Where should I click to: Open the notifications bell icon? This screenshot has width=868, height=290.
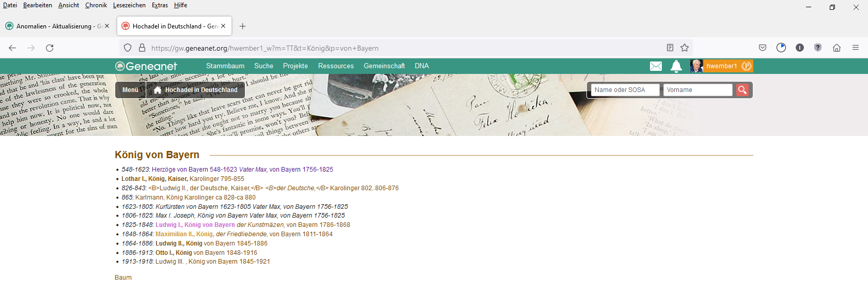coord(676,66)
